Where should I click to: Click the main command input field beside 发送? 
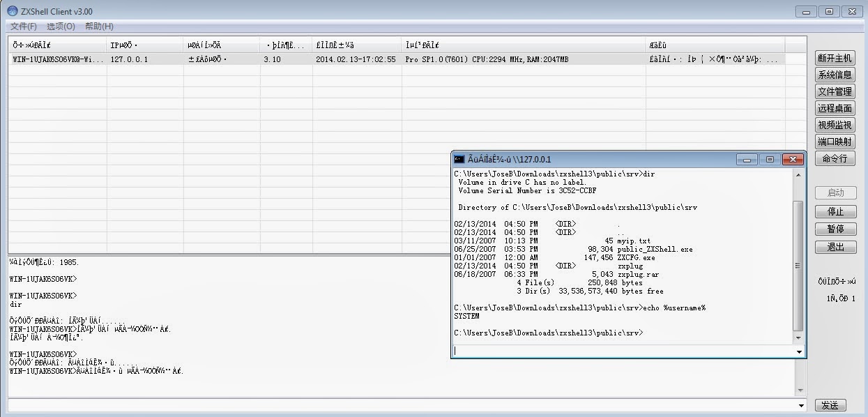click(x=402, y=405)
